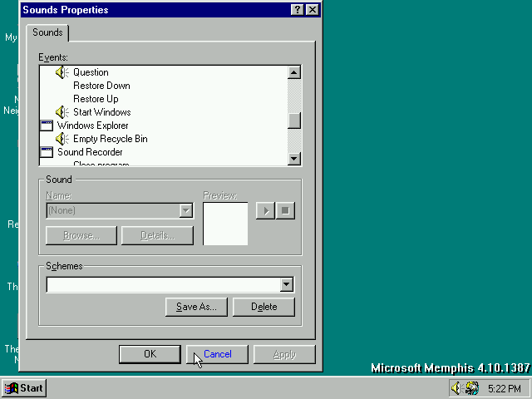Click the Browse... button

click(x=81, y=235)
